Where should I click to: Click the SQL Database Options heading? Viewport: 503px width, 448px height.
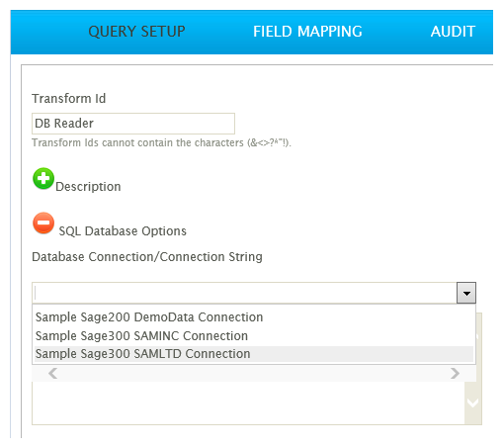click(123, 230)
